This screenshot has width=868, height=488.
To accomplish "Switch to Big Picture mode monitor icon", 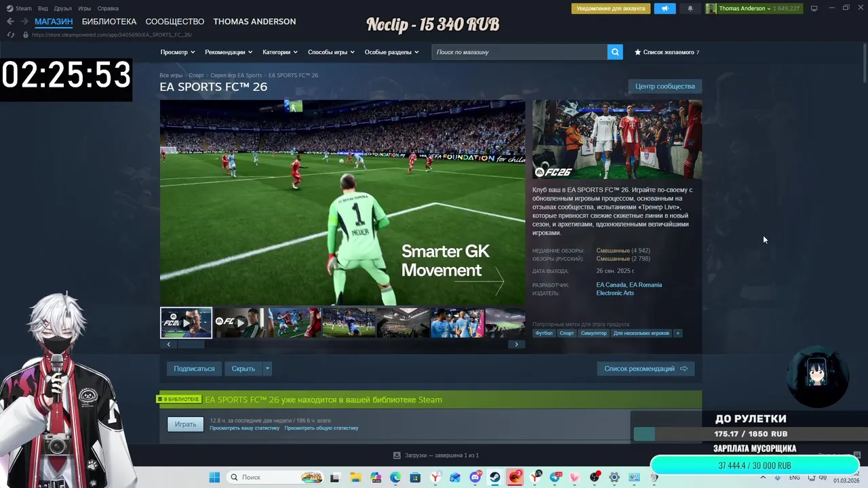I will 814,8.
